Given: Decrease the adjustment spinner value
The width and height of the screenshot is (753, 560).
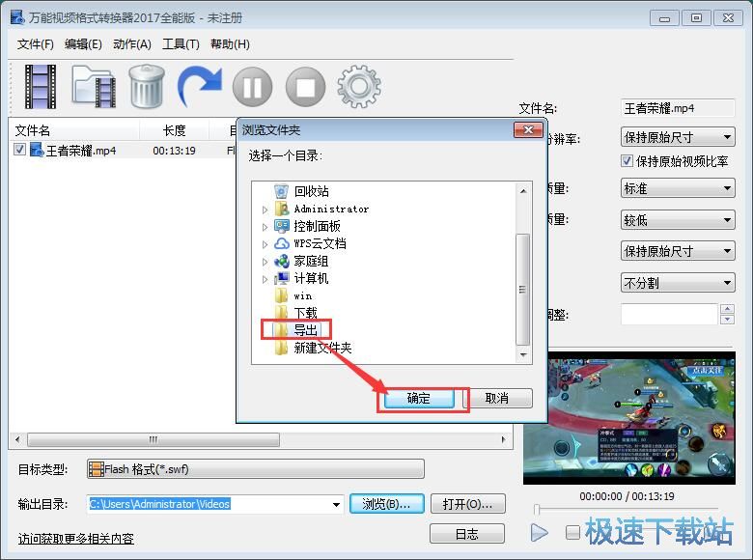Looking at the screenshot, I should pos(728,320).
